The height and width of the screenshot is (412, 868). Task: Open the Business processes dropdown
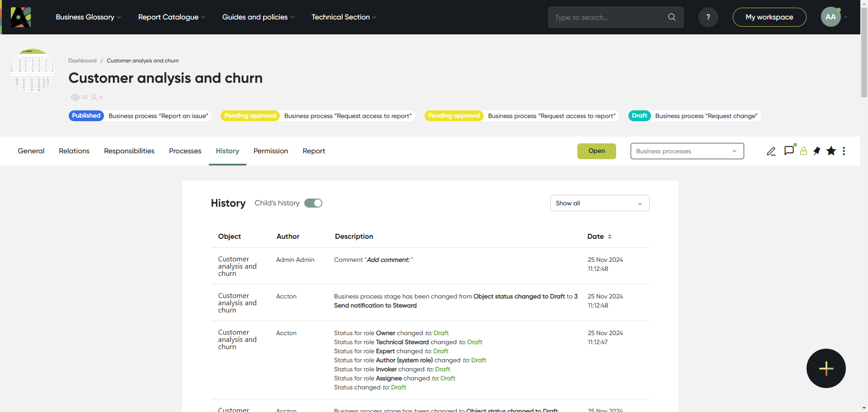[687, 151]
